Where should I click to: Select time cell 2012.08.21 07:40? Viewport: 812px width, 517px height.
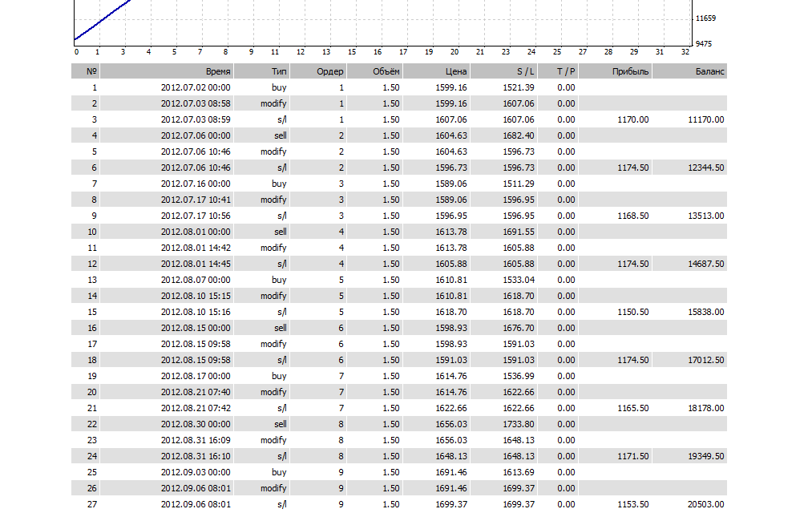[196, 393]
